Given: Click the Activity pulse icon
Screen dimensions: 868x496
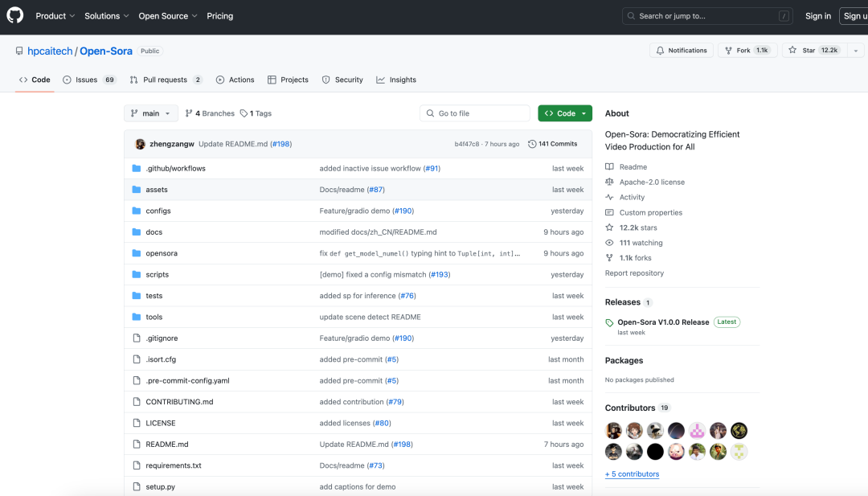Looking at the screenshot, I should (609, 197).
